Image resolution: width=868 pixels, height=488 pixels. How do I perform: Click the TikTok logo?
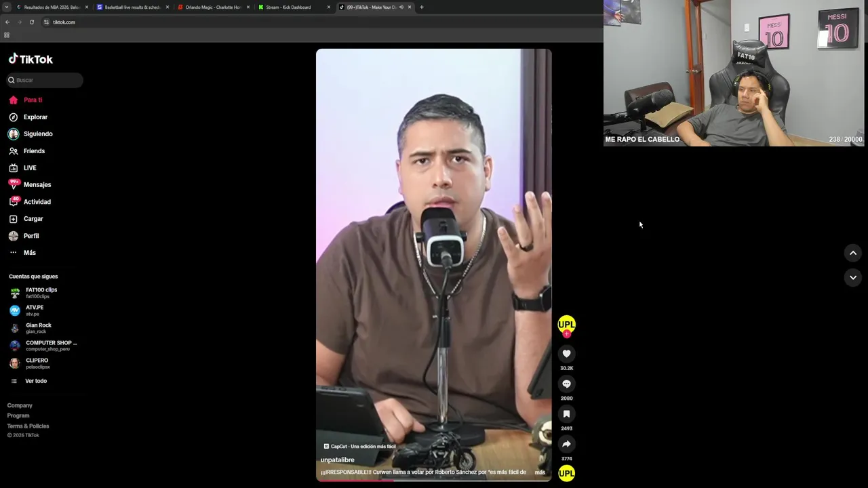click(x=31, y=59)
